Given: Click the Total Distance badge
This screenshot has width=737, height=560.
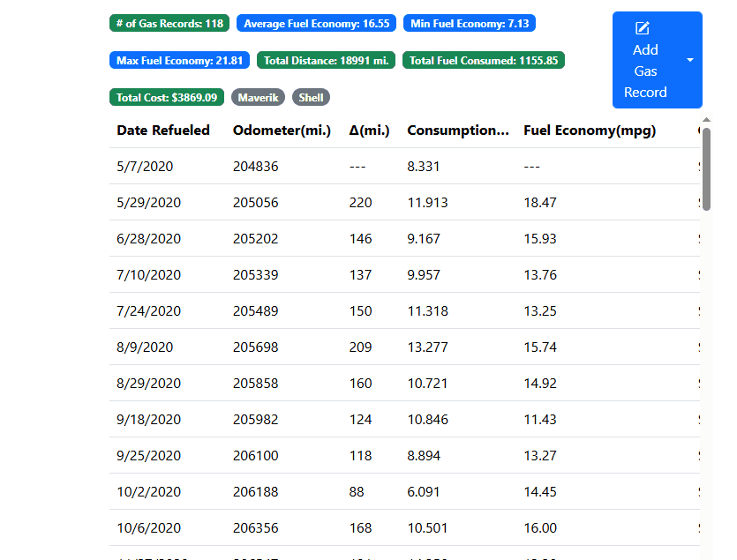Looking at the screenshot, I should (327, 61).
